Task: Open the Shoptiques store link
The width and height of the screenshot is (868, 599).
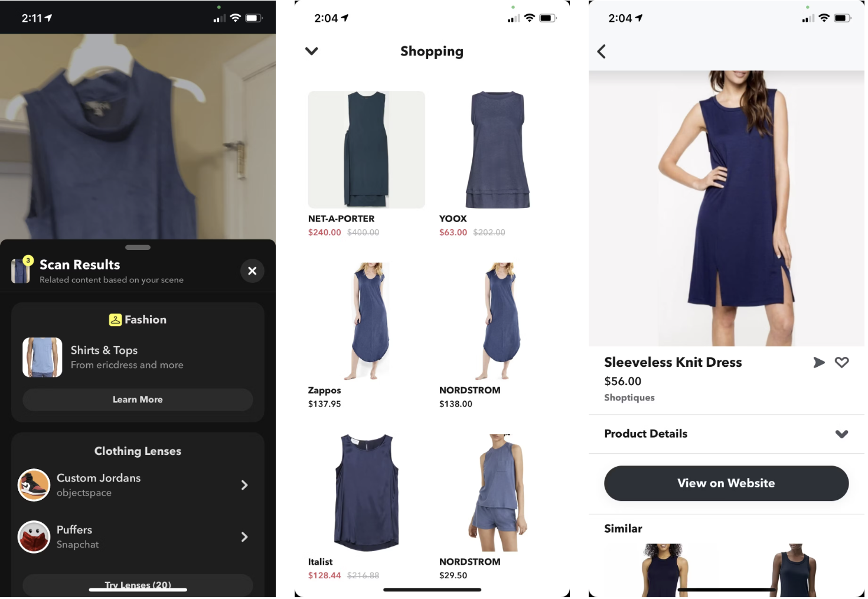Action: click(629, 398)
